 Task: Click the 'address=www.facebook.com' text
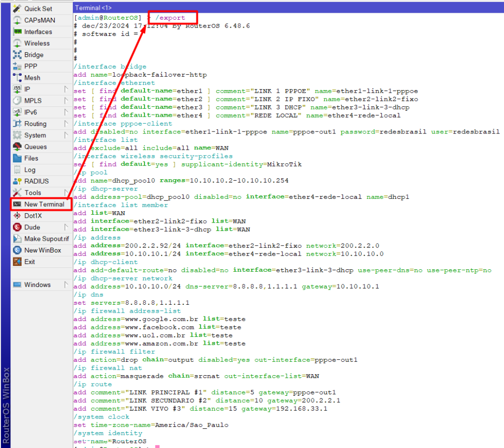(142, 327)
